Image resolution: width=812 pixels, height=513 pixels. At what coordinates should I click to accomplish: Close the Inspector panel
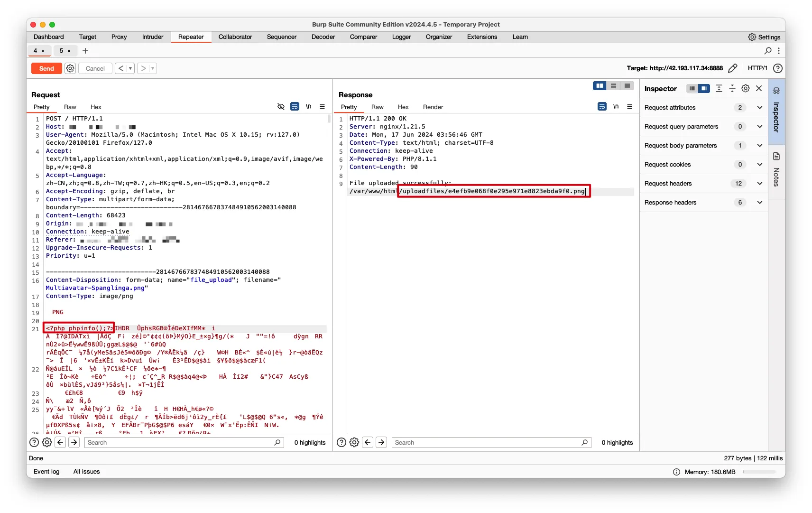click(759, 89)
